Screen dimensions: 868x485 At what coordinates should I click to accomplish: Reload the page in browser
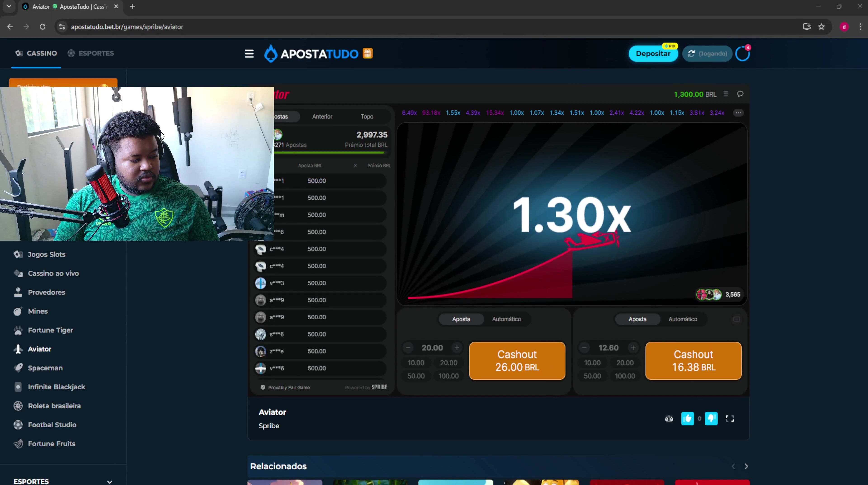tap(42, 27)
